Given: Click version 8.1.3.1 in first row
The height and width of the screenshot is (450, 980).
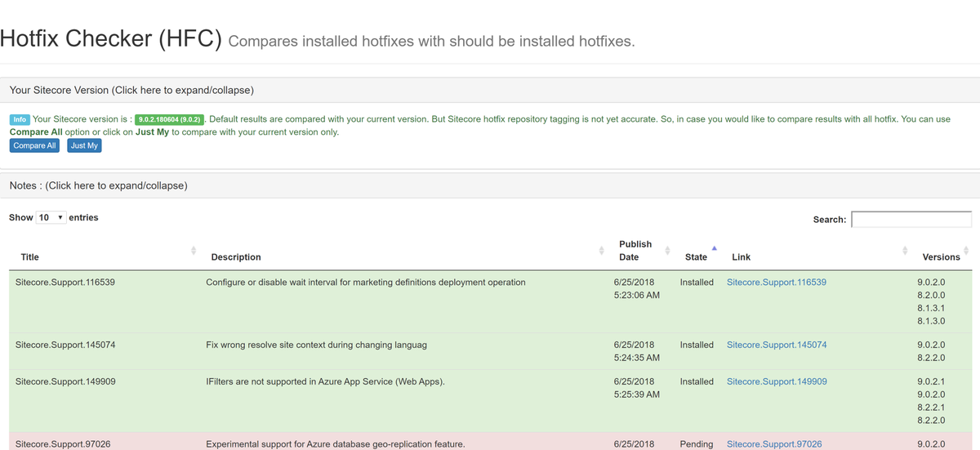Looking at the screenshot, I should (931, 309).
